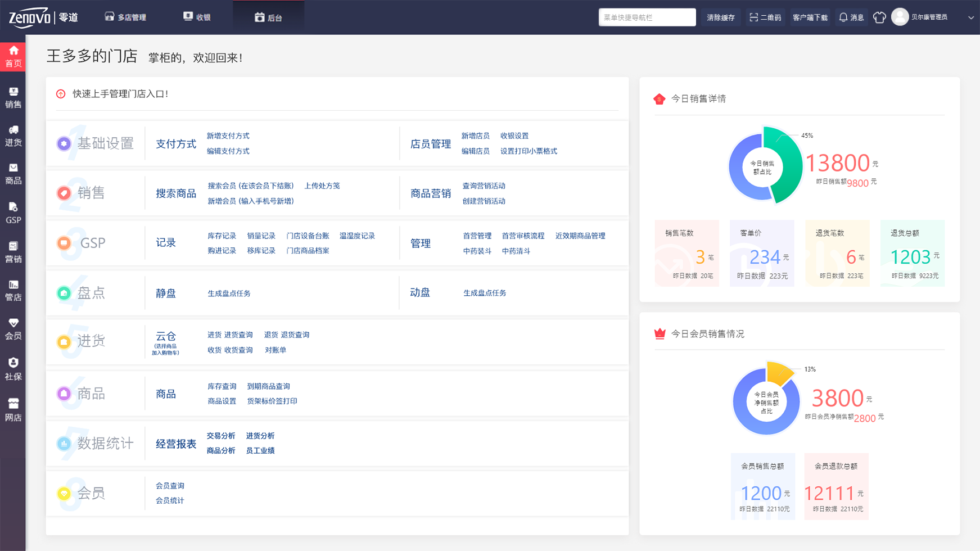Switch to the 多店管理 top tab
980x551 pixels.
(x=125, y=17)
